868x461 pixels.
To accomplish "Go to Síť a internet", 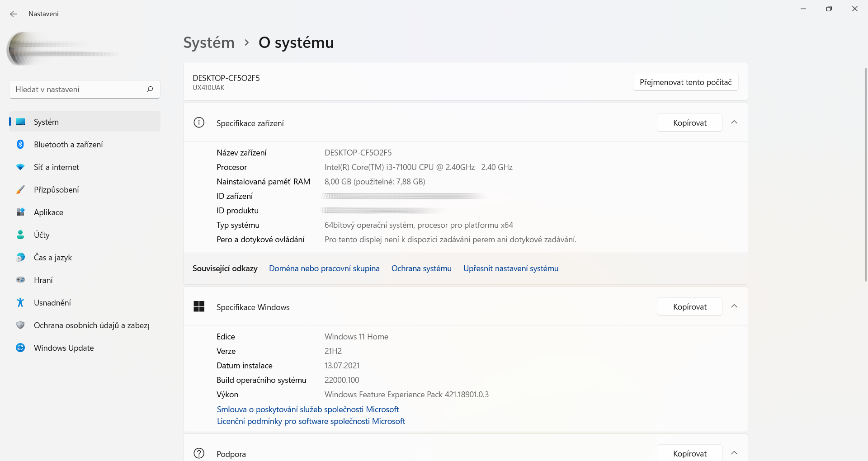I will pos(85,167).
